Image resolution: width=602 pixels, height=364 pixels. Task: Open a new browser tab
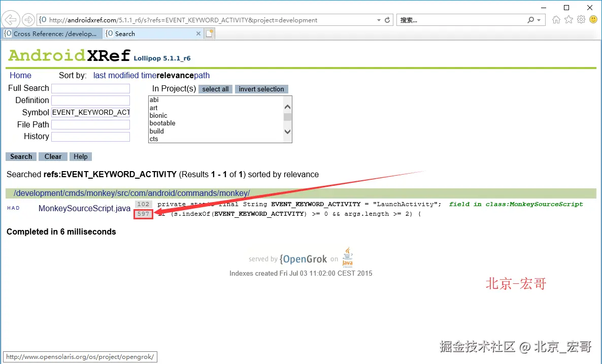tap(209, 34)
